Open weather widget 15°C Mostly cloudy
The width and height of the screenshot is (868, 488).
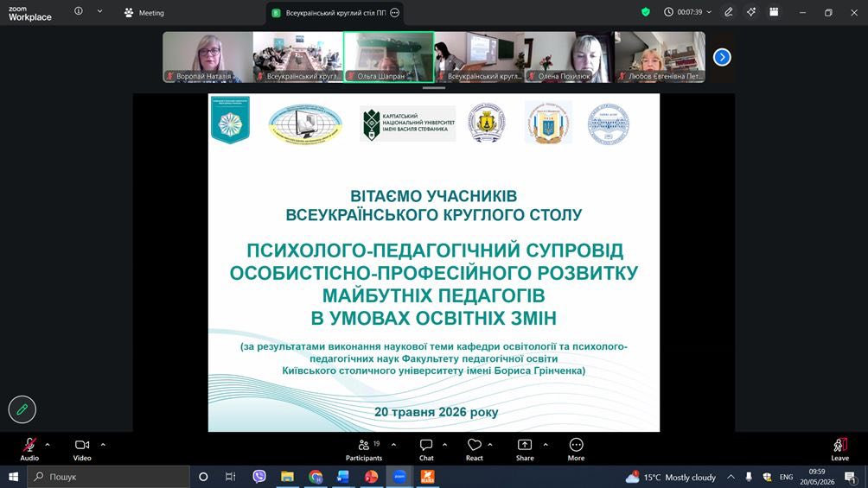click(670, 477)
